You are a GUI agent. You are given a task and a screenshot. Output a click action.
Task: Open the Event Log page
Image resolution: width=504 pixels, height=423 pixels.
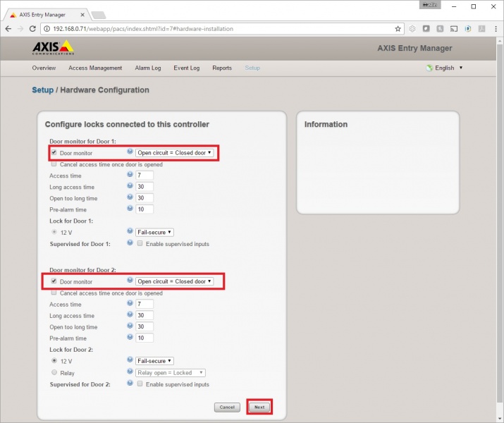tap(186, 68)
